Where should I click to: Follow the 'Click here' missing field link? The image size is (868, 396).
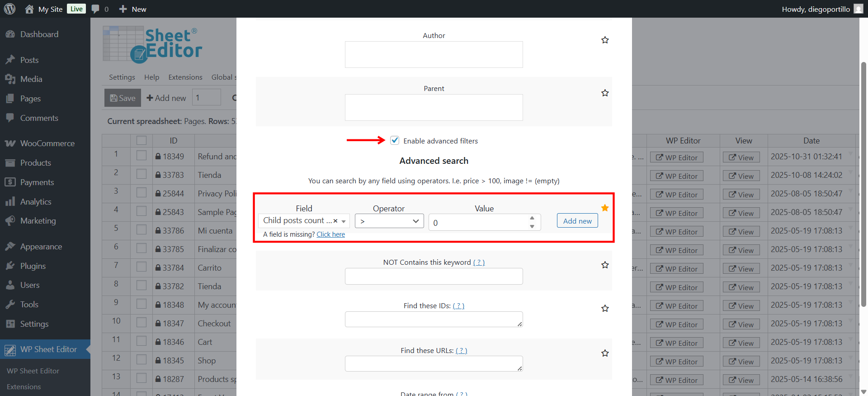pos(330,234)
